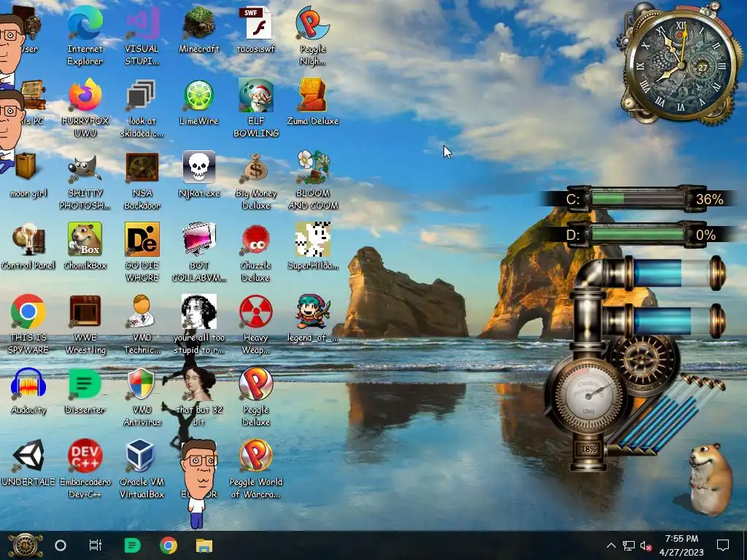Viewport: 747px width, 560px height.
Task: Launch the ChomikBox shortcut
Action: coord(85,239)
